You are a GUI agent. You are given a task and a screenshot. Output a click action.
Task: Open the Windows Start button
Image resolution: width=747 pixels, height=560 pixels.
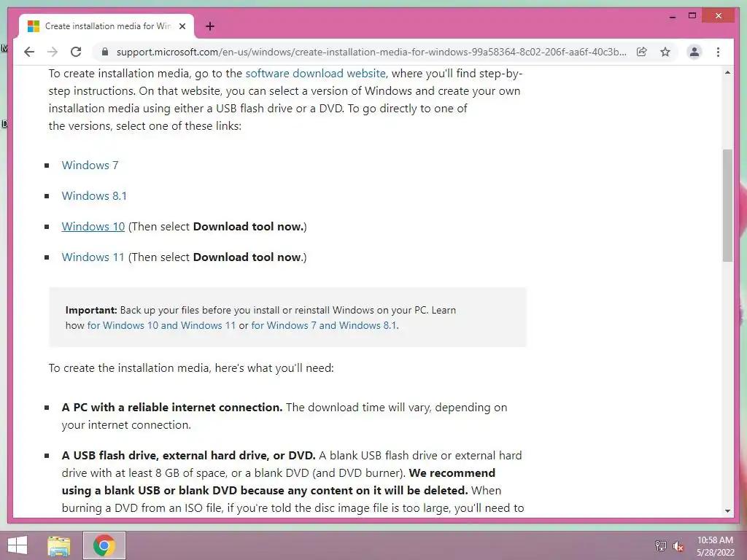pos(18,545)
